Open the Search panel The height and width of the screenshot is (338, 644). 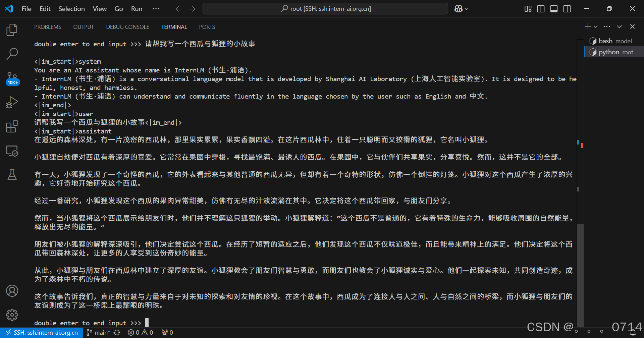click(x=12, y=53)
